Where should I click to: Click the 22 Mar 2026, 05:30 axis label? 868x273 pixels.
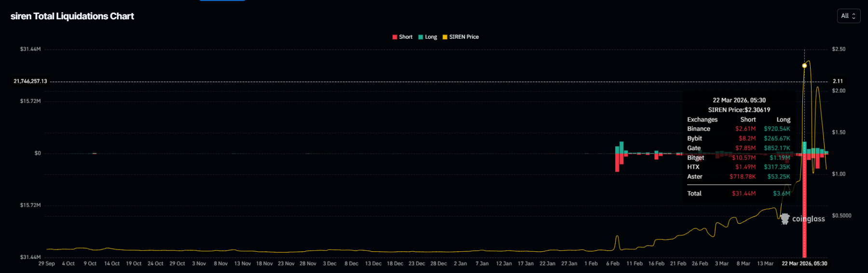click(x=804, y=263)
